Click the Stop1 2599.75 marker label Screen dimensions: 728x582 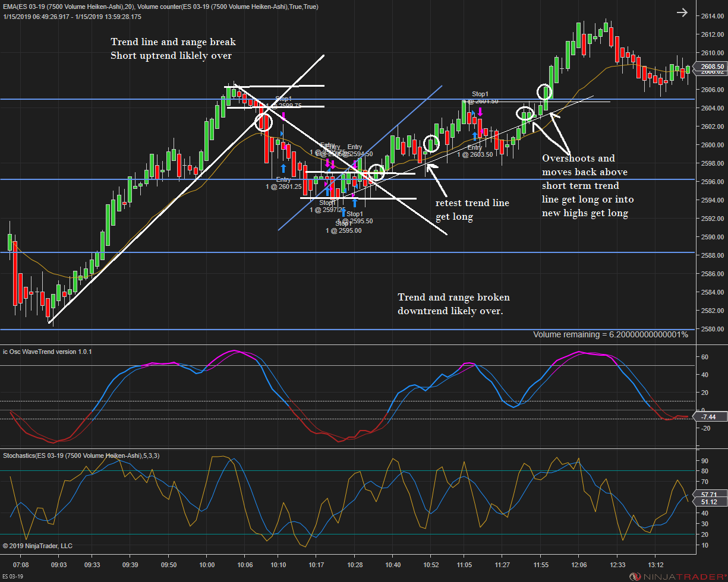285,102
